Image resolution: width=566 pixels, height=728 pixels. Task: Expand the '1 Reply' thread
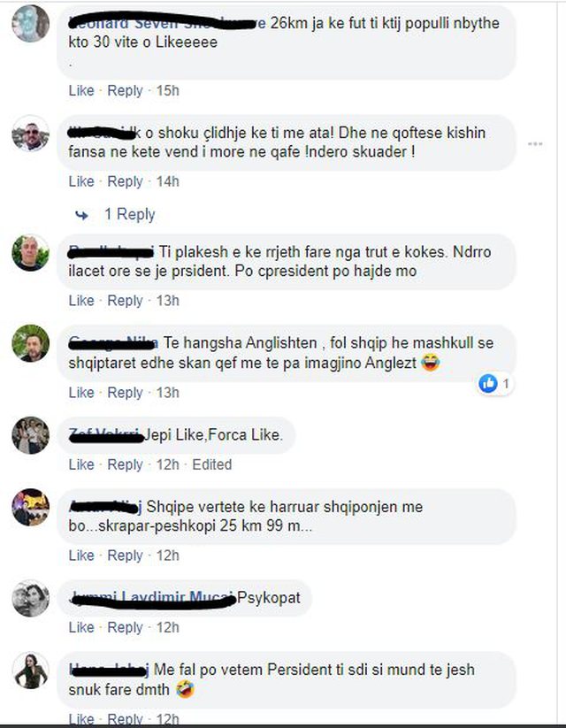(129, 214)
